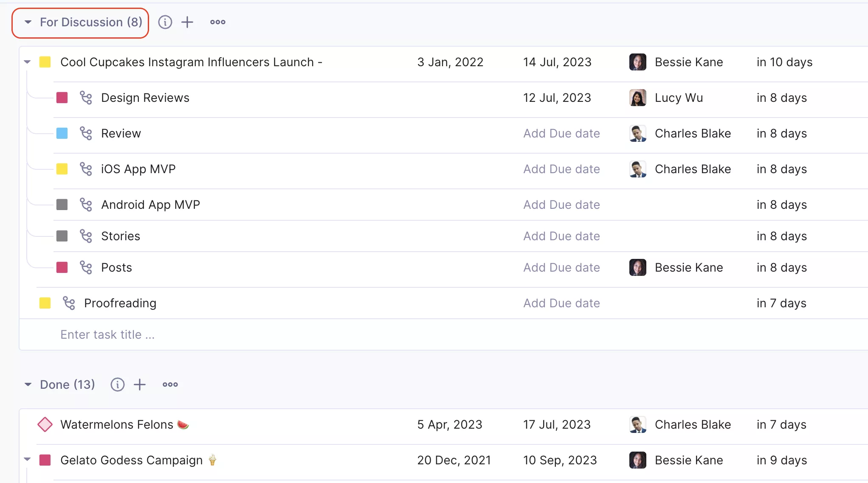
Task: Collapse Cool Cupcakes Instagram Influencers Launch subtasks
Action: tap(27, 62)
